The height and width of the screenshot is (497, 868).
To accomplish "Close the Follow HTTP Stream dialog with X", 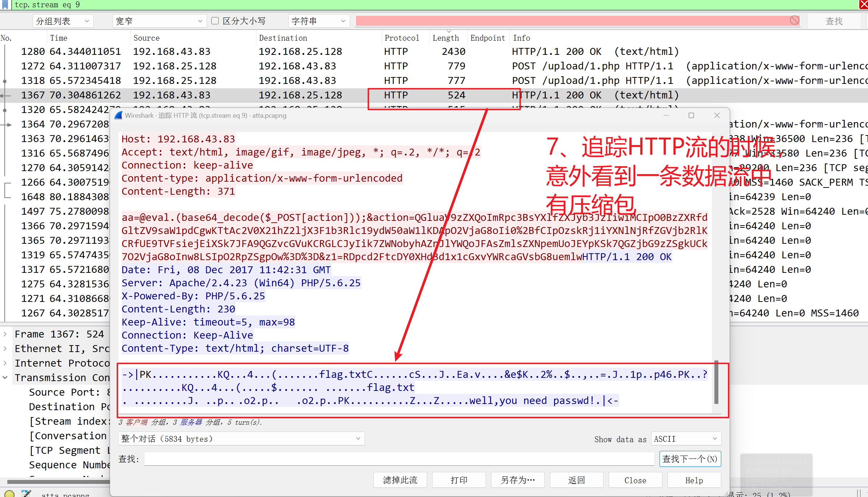I will [x=717, y=116].
